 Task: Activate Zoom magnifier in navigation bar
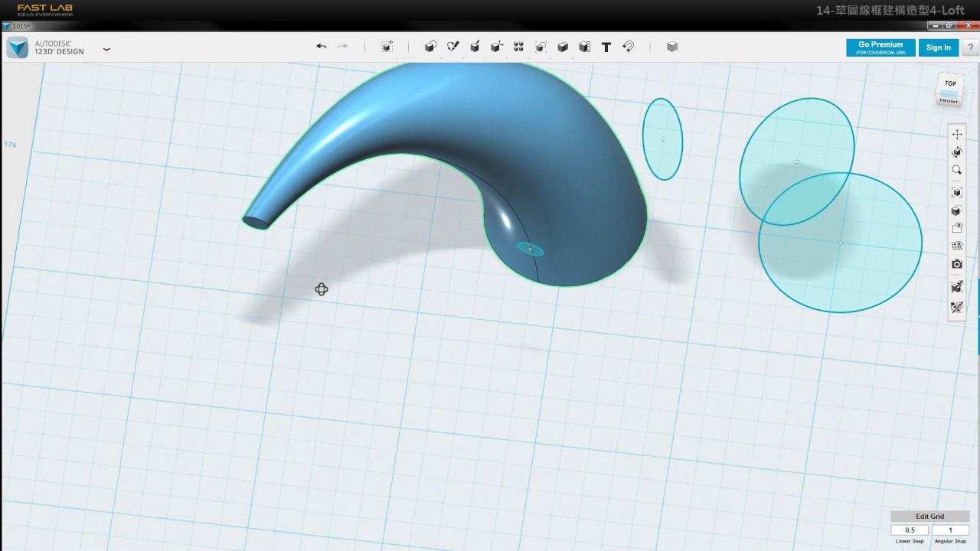(x=957, y=170)
